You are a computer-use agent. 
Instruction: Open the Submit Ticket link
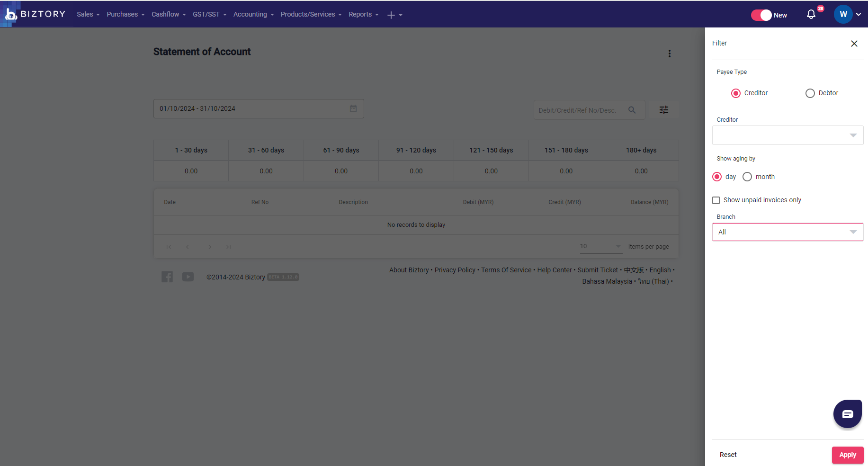tap(598, 270)
